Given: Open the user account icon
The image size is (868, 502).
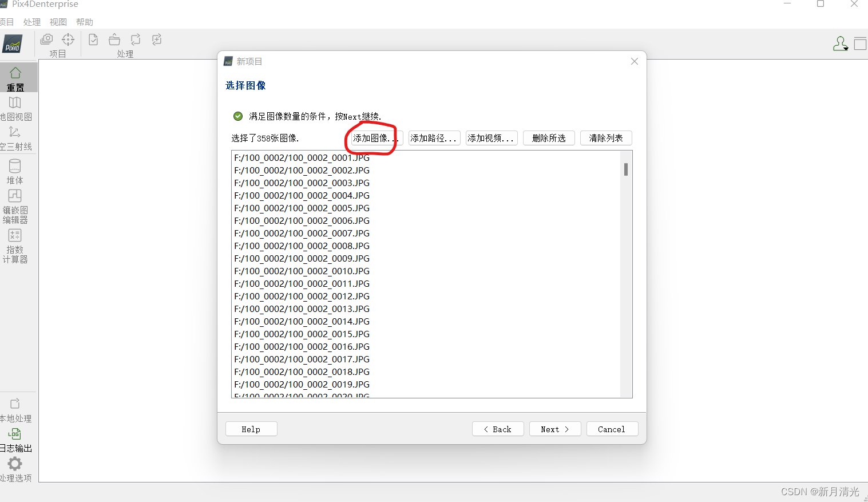Looking at the screenshot, I should 840,44.
